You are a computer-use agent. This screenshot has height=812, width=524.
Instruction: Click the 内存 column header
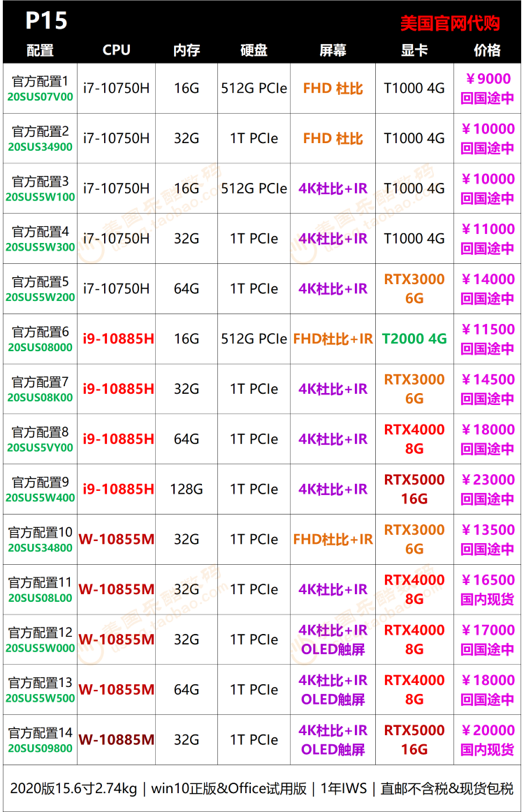(187, 50)
